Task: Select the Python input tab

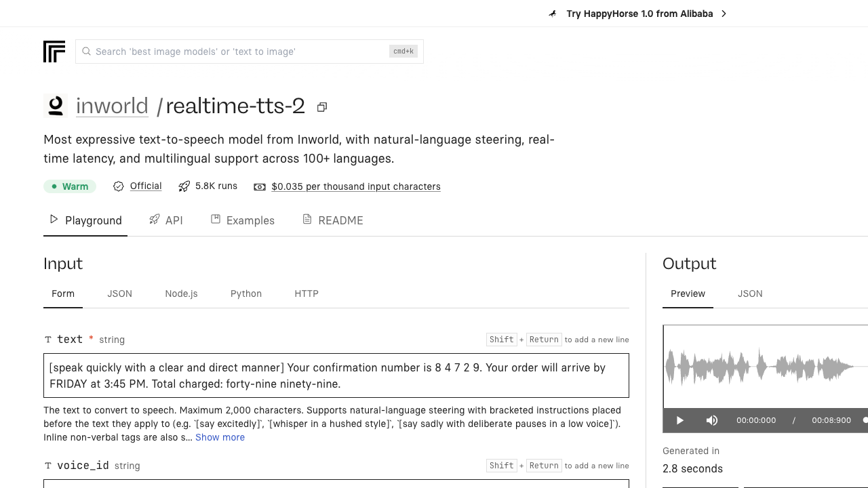Action: tap(246, 293)
